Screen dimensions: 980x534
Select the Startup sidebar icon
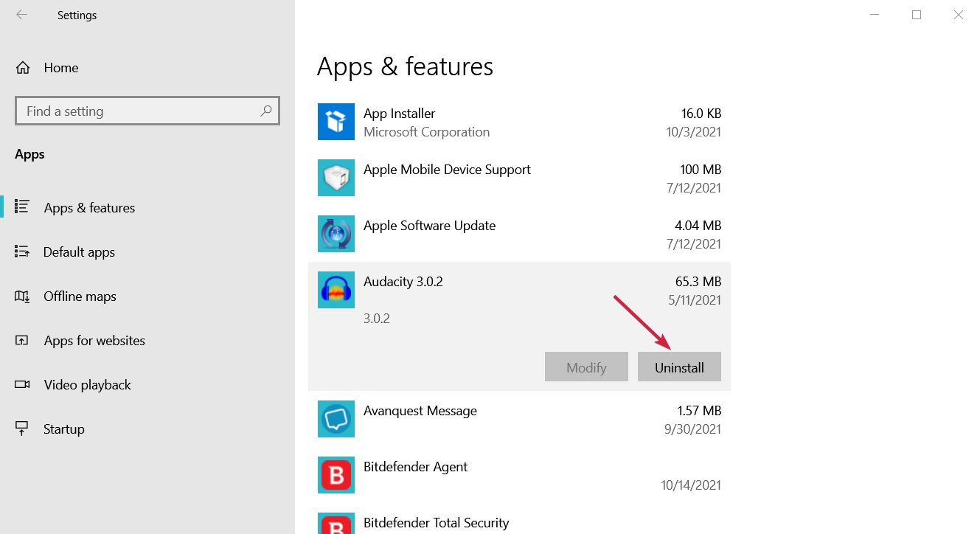[22, 429]
